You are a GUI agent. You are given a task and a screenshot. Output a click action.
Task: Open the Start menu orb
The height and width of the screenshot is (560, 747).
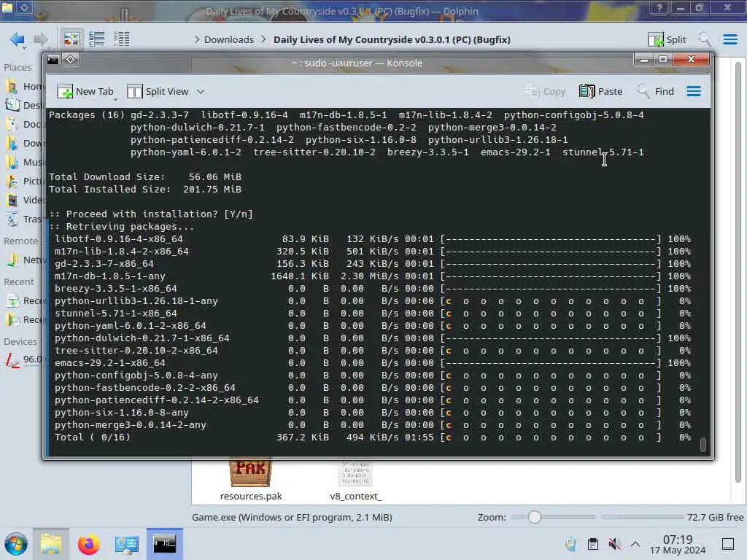pyautogui.click(x=16, y=544)
